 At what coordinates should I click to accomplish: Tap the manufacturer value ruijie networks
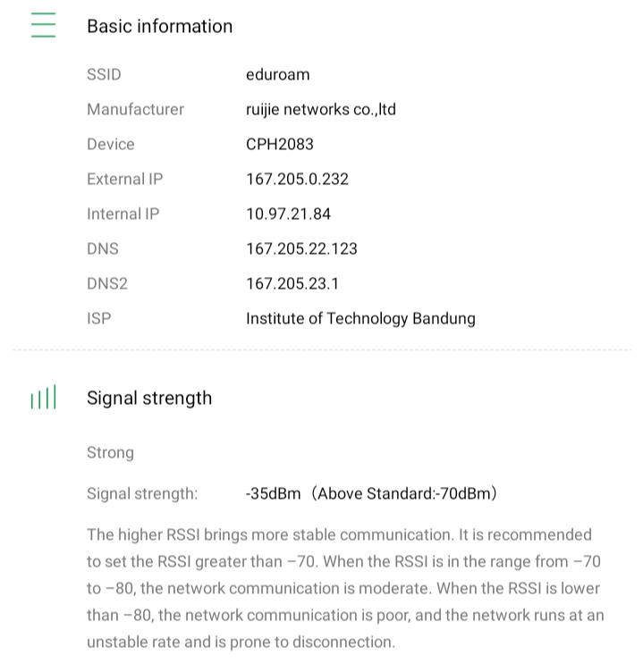click(x=320, y=109)
